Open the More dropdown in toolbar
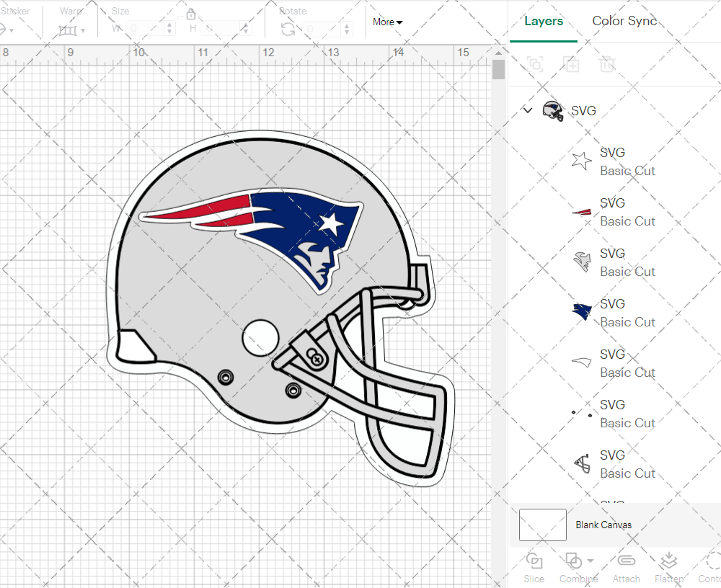The width and height of the screenshot is (721, 588). [x=388, y=22]
